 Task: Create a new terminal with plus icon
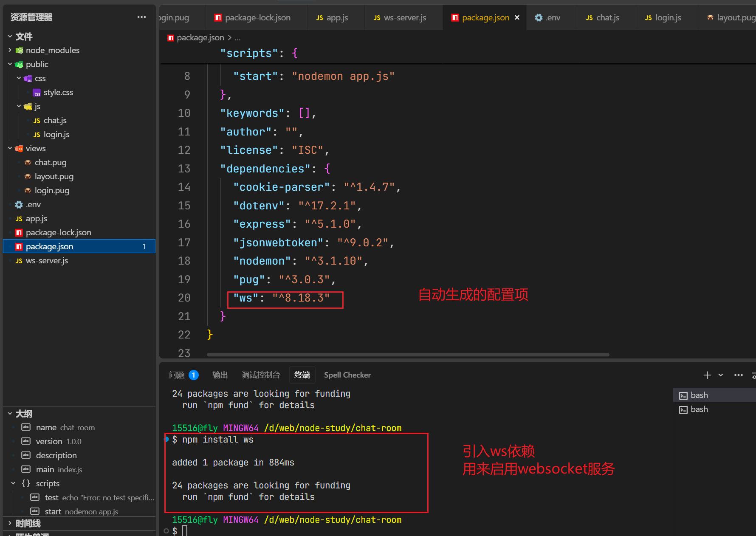(x=707, y=375)
